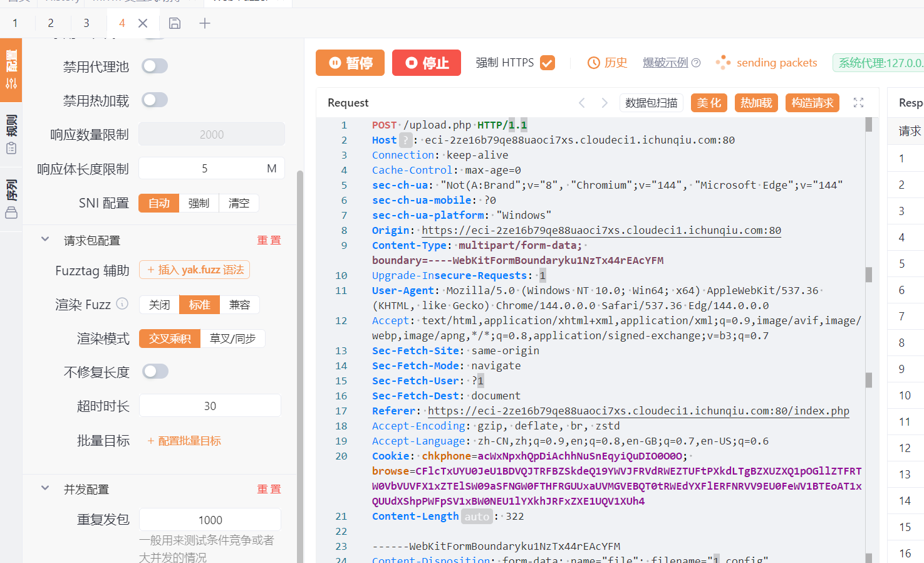The height and width of the screenshot is (563, 924).
Task: Set 渲染 Fuzz to 标准
Action: click(199, 305)
